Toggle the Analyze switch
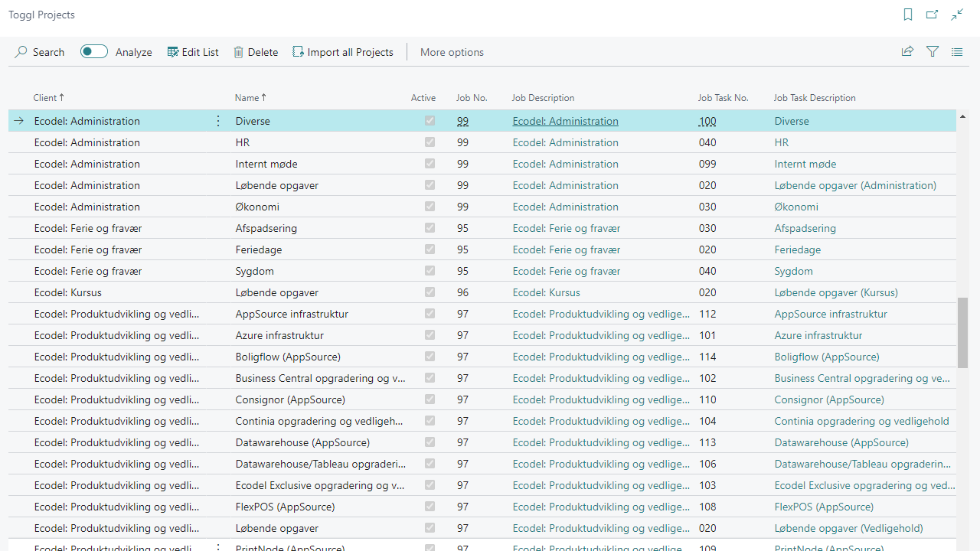The height and width of the screenshot is (551, 980). [x=94, y=52]
